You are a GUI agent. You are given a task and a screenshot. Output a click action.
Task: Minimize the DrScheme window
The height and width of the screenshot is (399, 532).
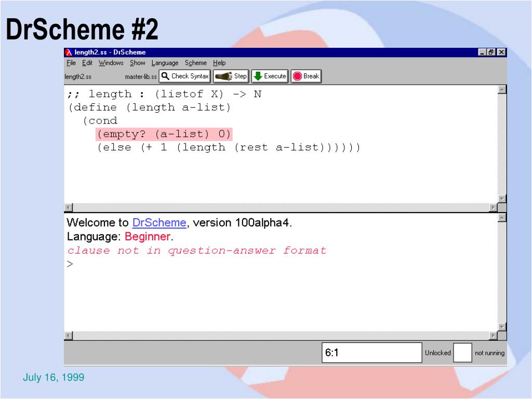482,52
